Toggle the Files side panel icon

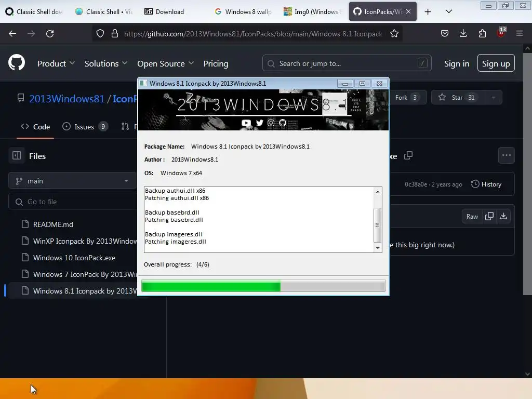coord(17,155)
